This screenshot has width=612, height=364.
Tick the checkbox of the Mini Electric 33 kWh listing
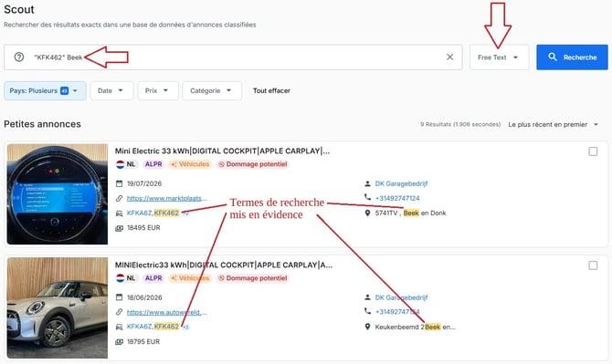[593, 151]
